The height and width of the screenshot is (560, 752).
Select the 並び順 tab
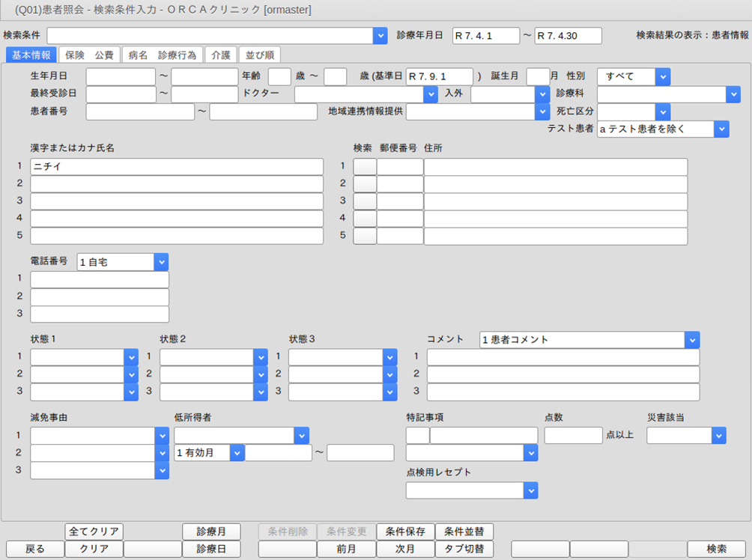259,55
